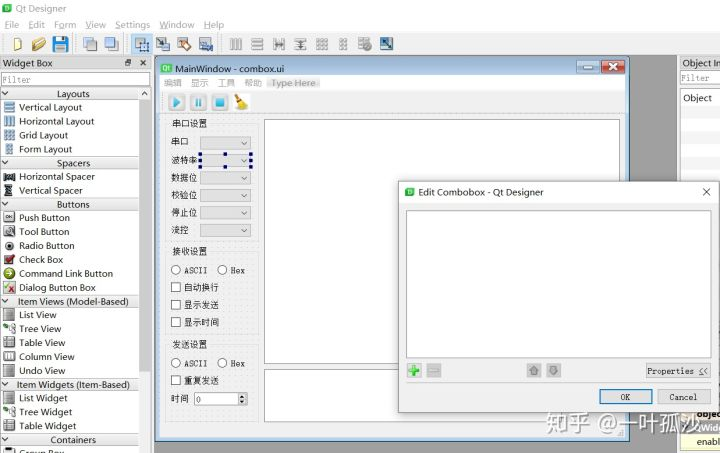Screen dimensions: 720x453
Task: Open the 数据位 combo box
Action: (x=225, y=178)
